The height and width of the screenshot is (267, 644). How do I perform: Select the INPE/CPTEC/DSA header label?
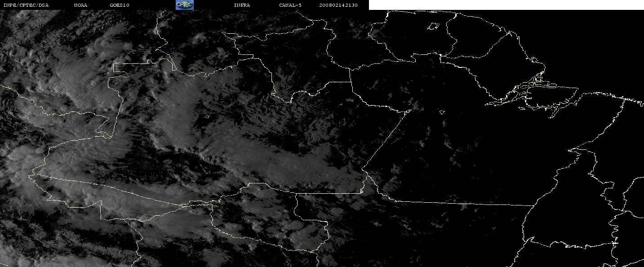(x=26, y=5)
